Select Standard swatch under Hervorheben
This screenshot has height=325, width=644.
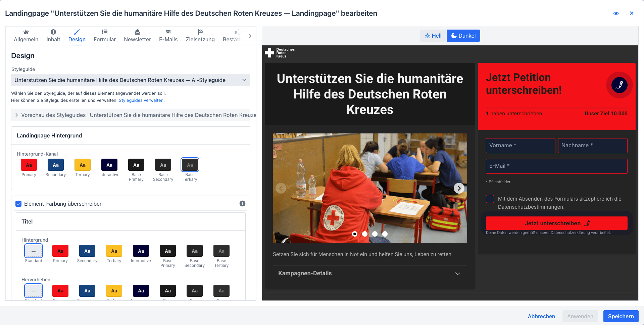point(34,291)
